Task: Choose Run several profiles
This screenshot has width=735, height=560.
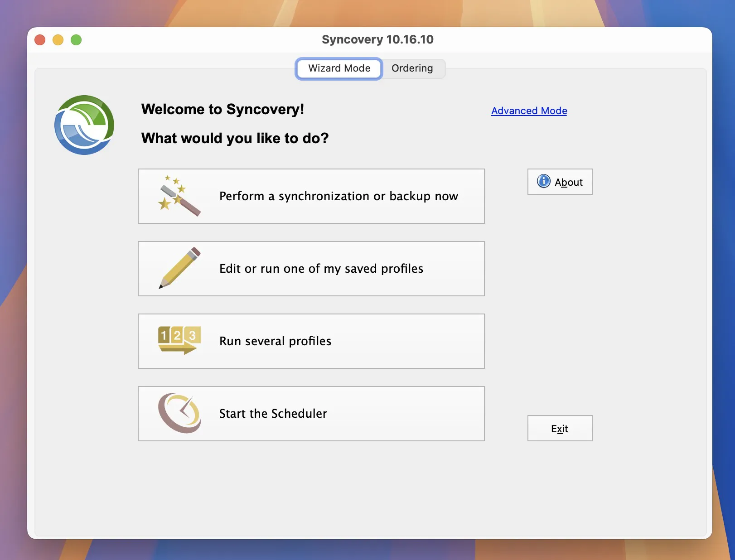Action: point(311,341)
